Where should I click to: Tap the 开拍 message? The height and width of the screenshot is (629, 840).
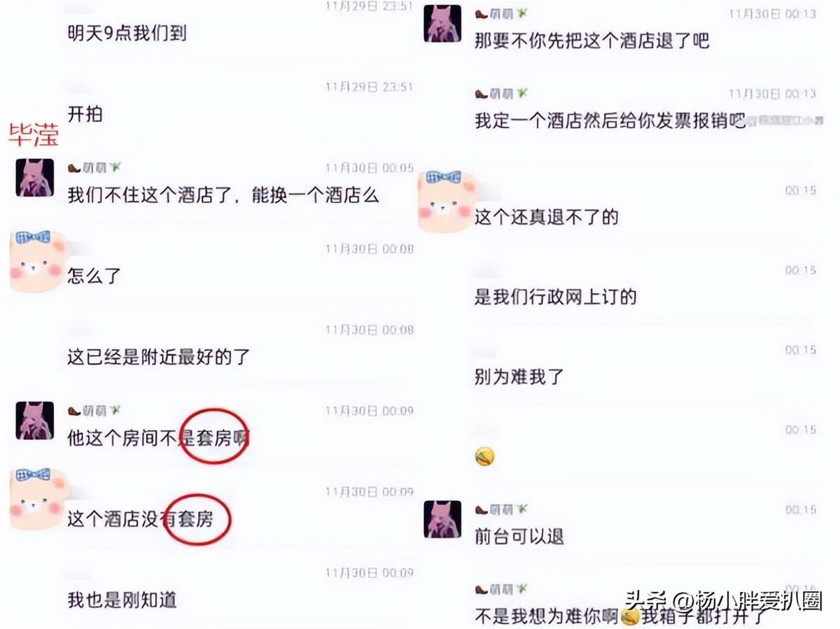coord(85,113)
